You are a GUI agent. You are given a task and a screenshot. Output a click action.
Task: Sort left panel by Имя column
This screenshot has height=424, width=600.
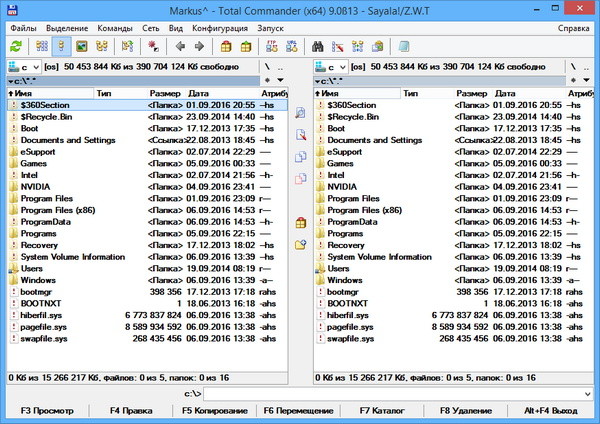51,93
